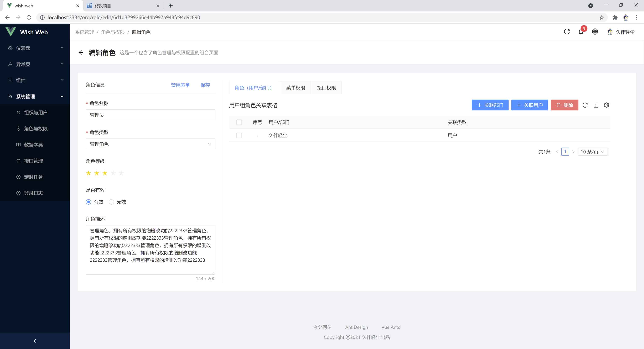Click into the 角色描述 textarea
This screenshot has width=644, height=349.
tap(150, 250)
